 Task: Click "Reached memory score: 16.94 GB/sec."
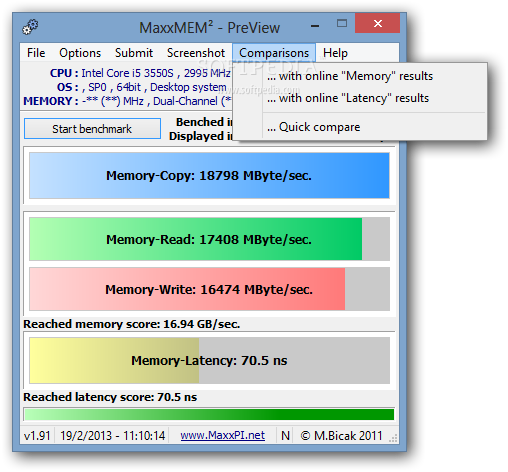click(x=132, y=324)
